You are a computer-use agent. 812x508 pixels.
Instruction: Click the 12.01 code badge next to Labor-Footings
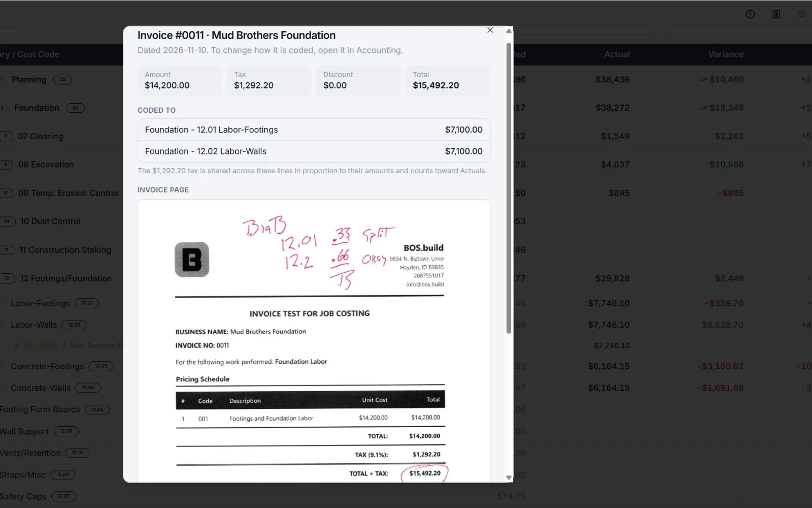(87, 303)
